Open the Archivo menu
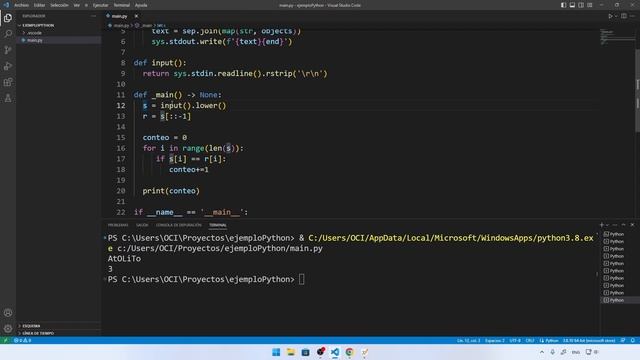 coord(22,5)
